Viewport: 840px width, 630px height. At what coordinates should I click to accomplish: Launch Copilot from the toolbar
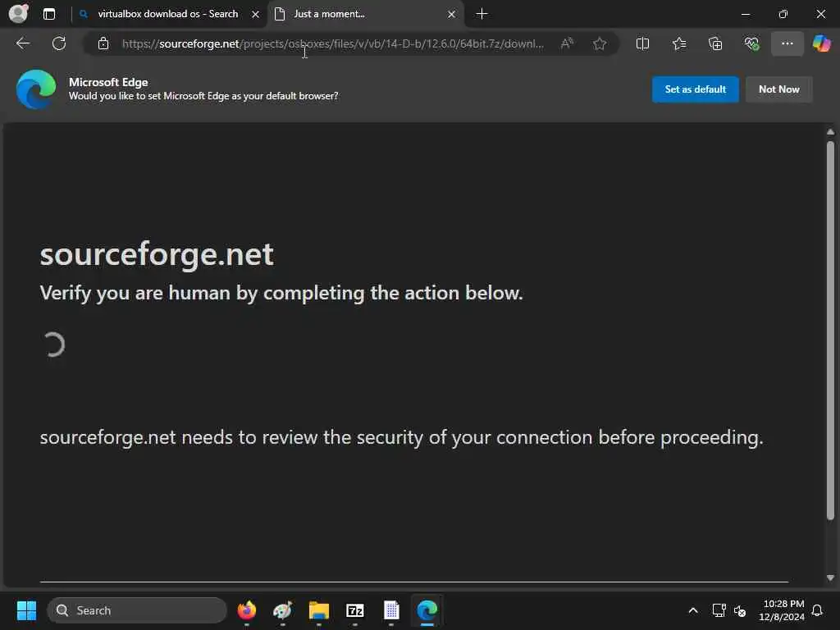(821, 43)
